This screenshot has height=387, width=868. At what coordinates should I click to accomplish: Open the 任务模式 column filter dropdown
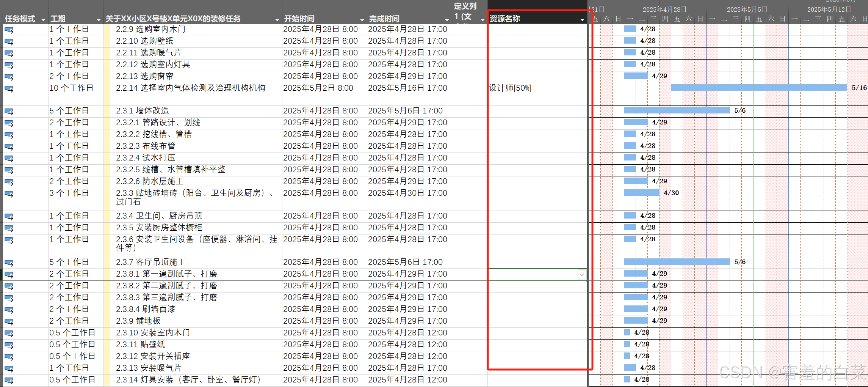[x=43, y=19]
